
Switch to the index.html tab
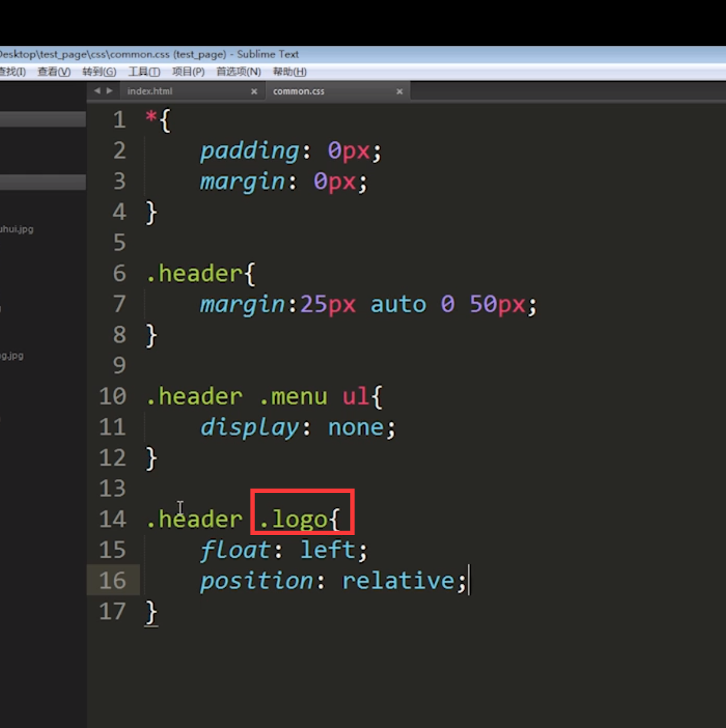pyautogui.click(x=150, y=91)
